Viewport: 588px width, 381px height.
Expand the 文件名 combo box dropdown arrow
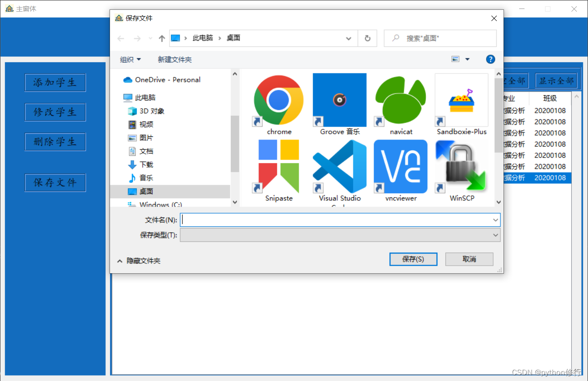click(495, 220)
